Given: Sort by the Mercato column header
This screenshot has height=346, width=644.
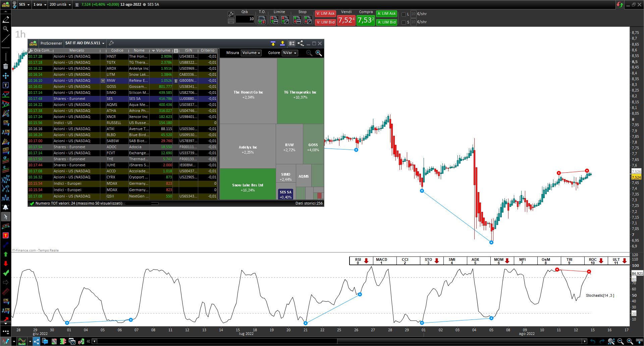Looking at the screenshot, I should (x=77, y=51).
